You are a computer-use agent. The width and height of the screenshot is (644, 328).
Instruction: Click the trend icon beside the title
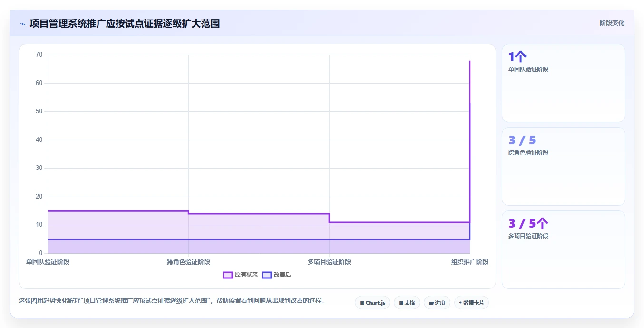click(22, 24)
